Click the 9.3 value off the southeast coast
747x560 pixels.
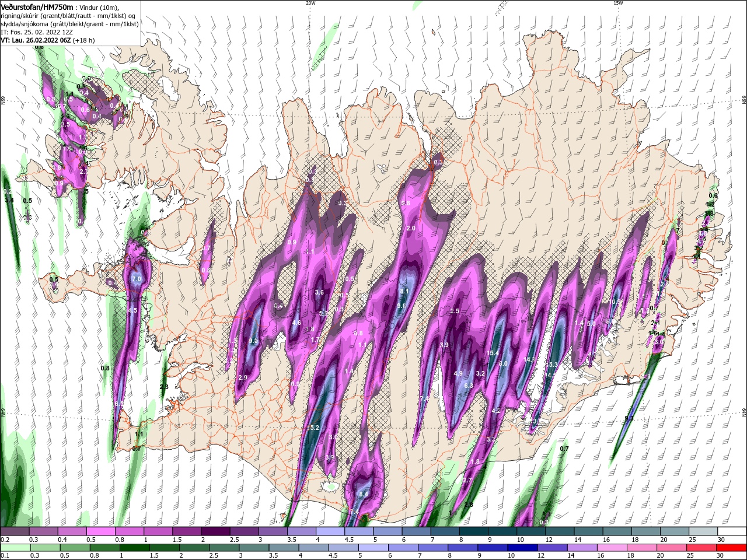pyautogui.click(x=629, y=418)
